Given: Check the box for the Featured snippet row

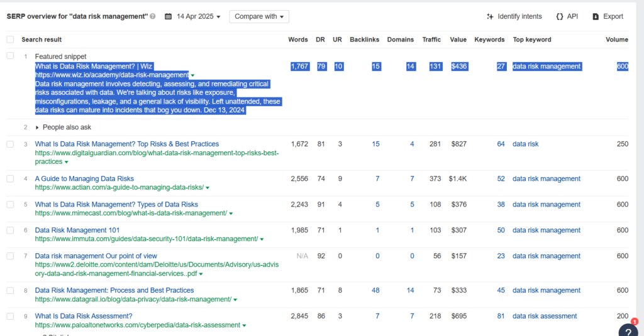Looking at the screenshot, I should click(10, 56).
